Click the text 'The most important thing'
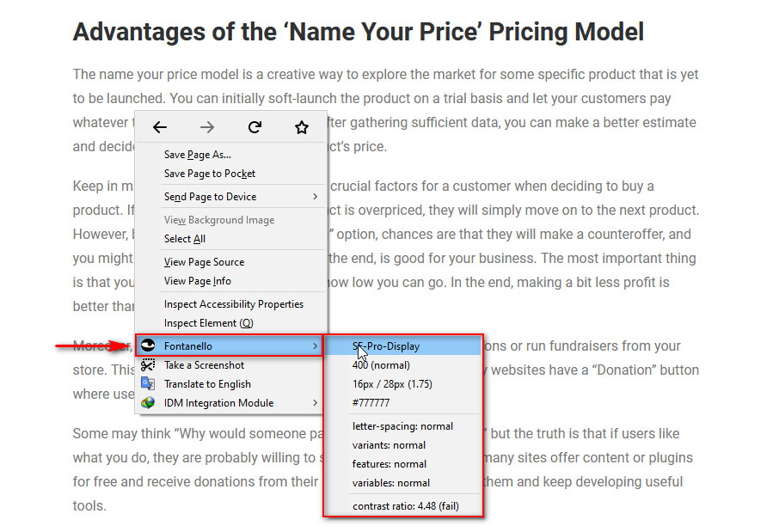 point(618,259)
